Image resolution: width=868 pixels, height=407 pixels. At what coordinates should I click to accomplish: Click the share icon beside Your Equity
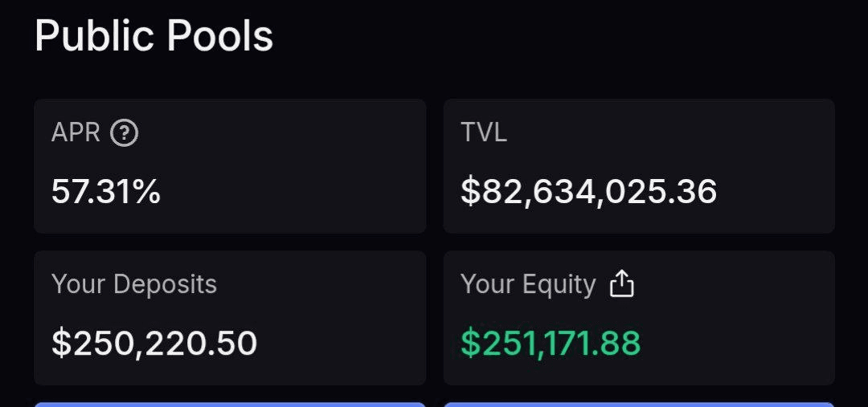tap(621, 283)
